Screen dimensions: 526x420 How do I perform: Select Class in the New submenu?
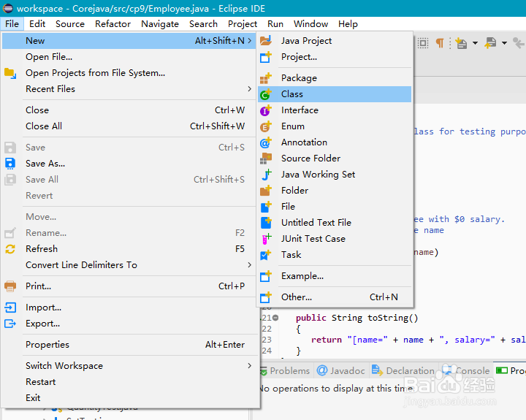(x=335, y=94)
